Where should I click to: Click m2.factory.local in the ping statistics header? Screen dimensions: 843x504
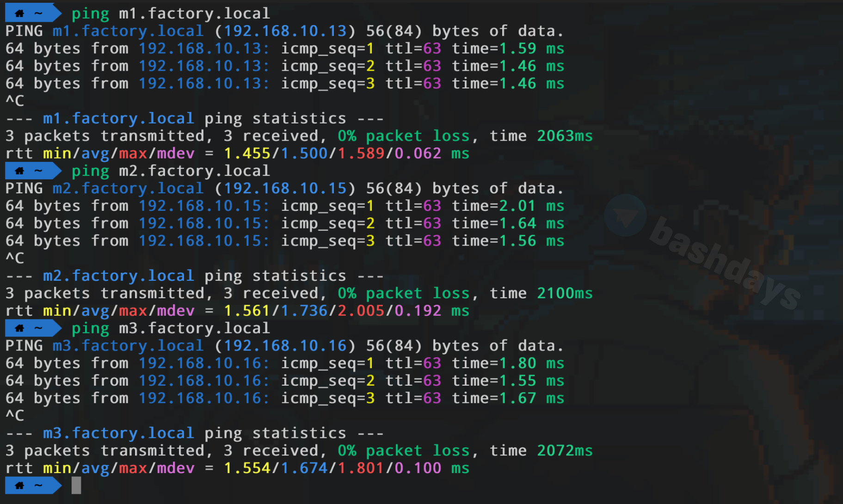coord(118,276)
